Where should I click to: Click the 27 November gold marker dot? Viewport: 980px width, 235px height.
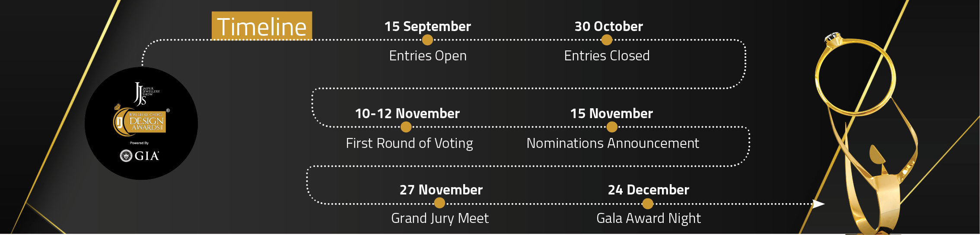439,203
